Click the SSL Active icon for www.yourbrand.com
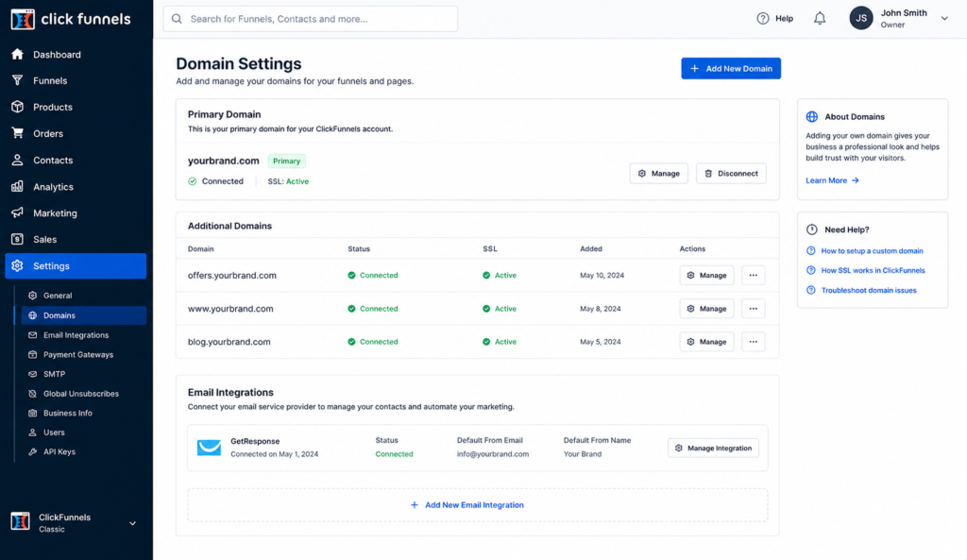 click(486, 309)
